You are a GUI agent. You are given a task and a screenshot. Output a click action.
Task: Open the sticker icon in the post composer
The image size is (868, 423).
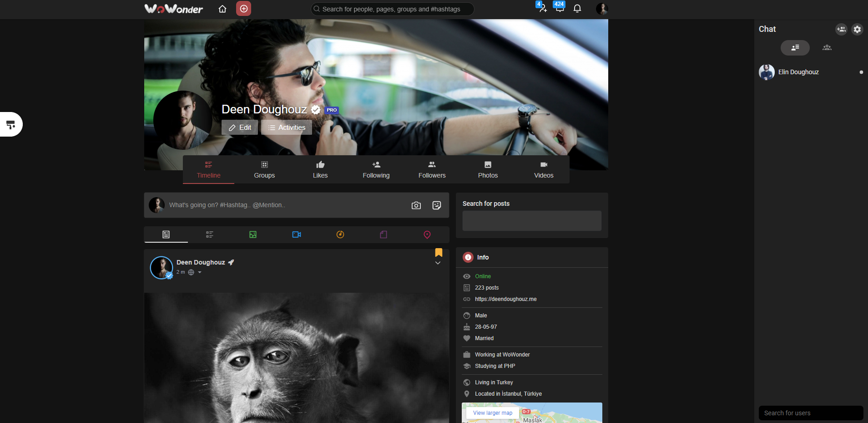coord(436,205)
